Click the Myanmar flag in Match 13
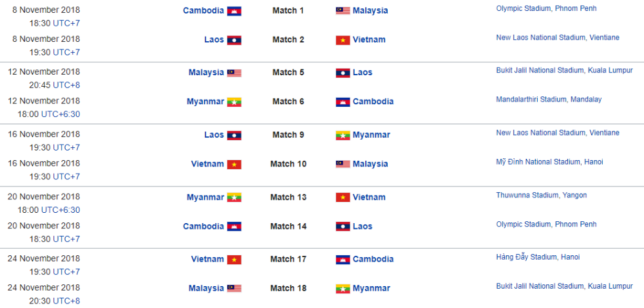Screen dimensions: 644x308 click(234, 197)
